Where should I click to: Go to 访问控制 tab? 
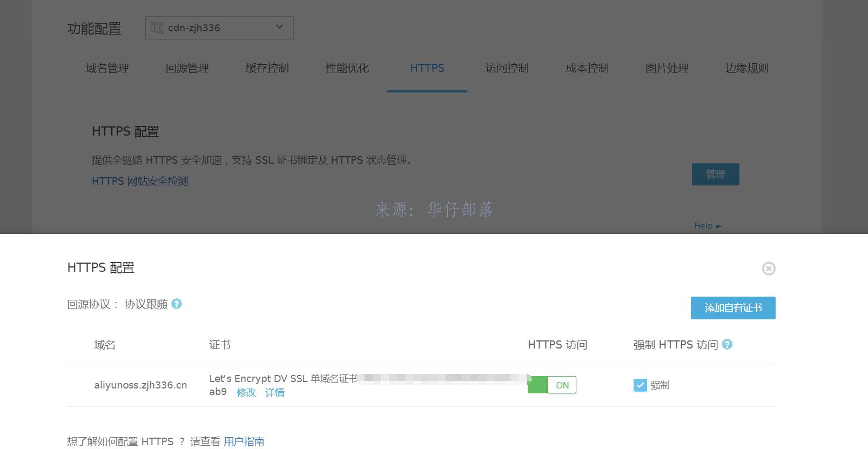[x=507, y=68]
